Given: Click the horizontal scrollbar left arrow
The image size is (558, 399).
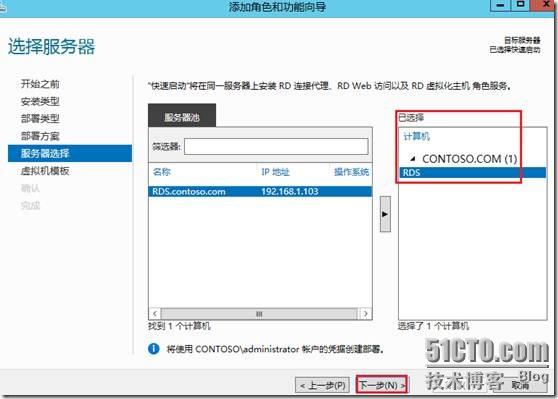Looking at the screenshot, I should pyautogui.click(x=154, y=314).
